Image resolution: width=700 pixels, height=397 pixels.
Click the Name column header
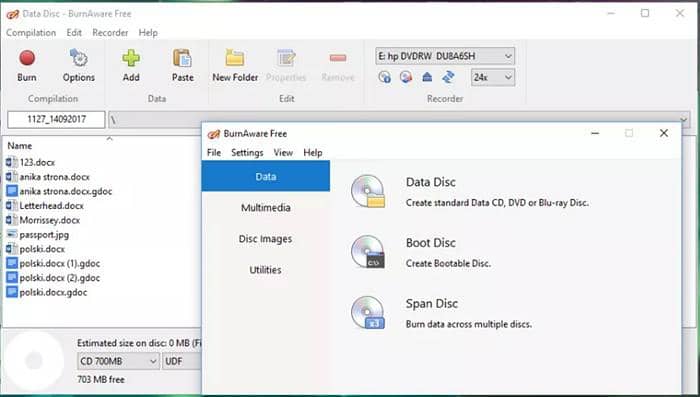pos(20,146)
